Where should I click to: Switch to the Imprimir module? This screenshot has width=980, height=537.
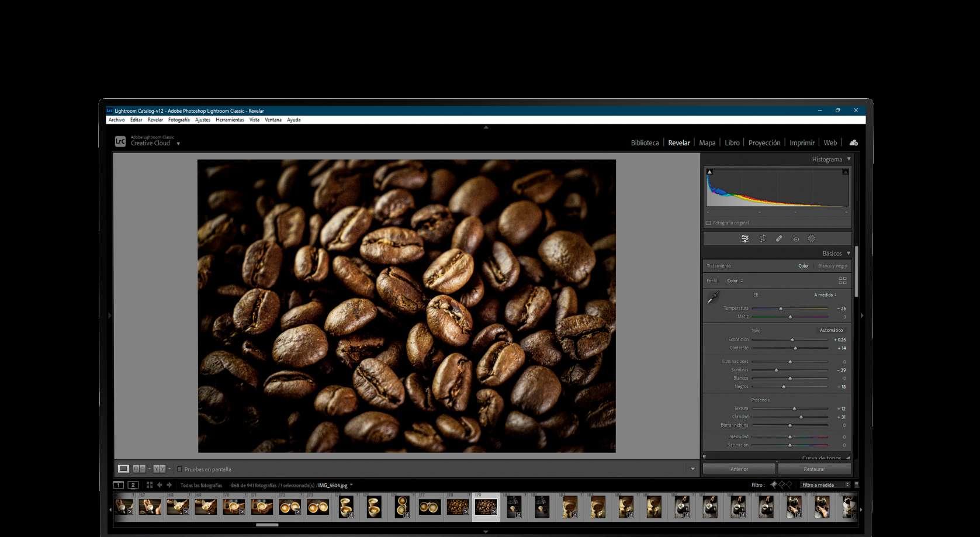pyautogui.click(x=802, y=143)
